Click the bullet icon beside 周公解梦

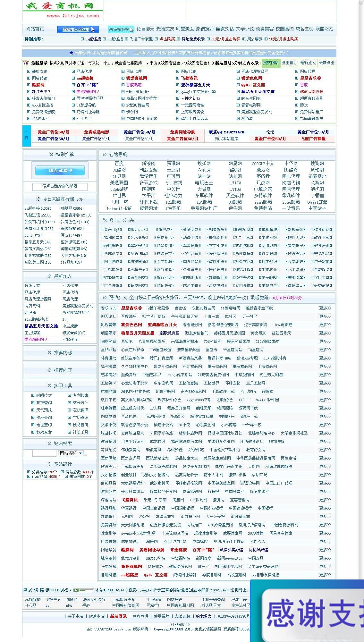point(244,39)
